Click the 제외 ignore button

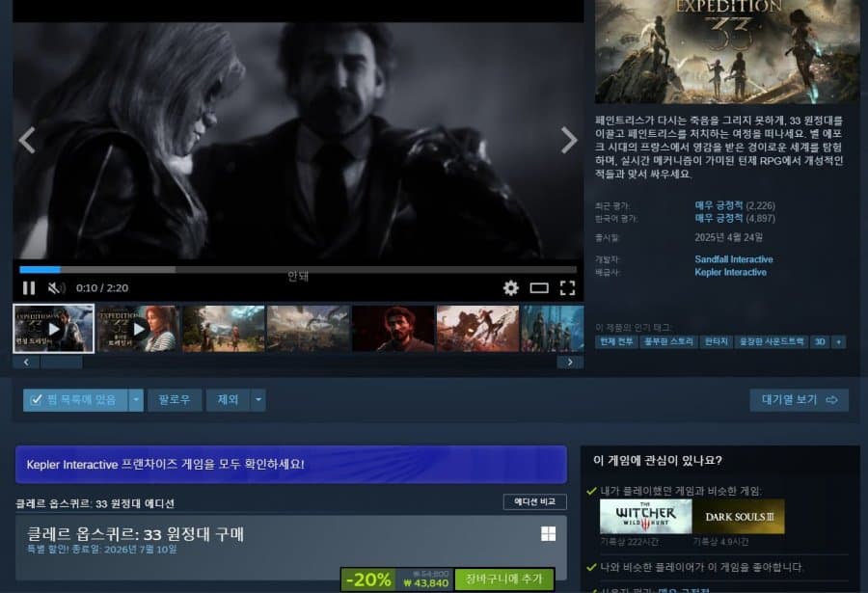[228, 400]
